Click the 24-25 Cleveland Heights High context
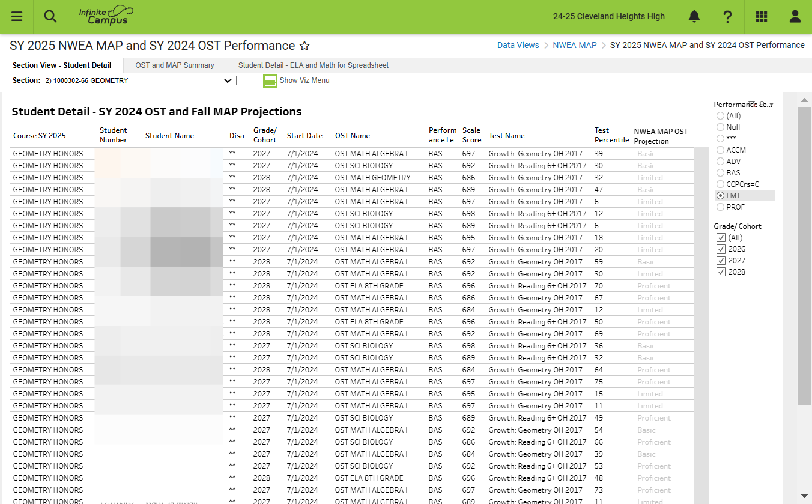Viewport: 812px width, 504px height. click(x=609, y=17)
